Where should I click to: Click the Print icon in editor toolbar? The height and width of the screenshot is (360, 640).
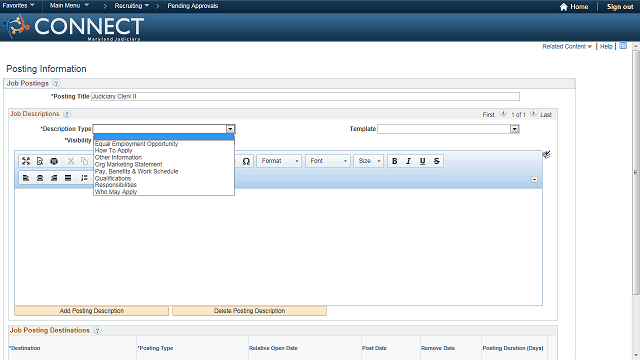pyautogui.click(x=54, y=161)
